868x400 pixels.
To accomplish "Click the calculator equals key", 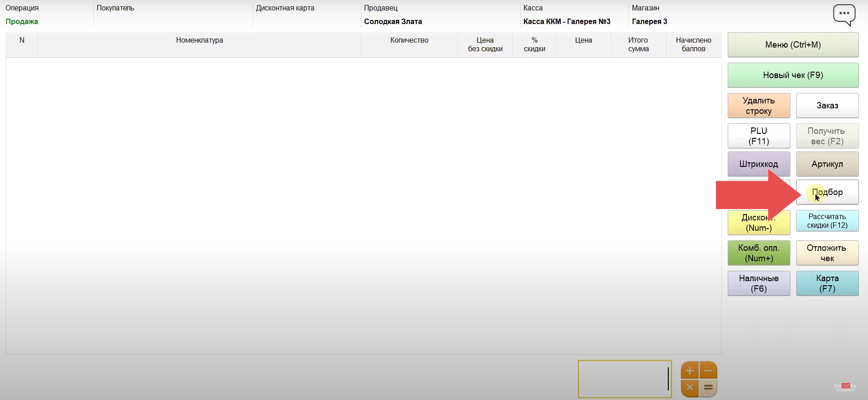I will (708, 388).
